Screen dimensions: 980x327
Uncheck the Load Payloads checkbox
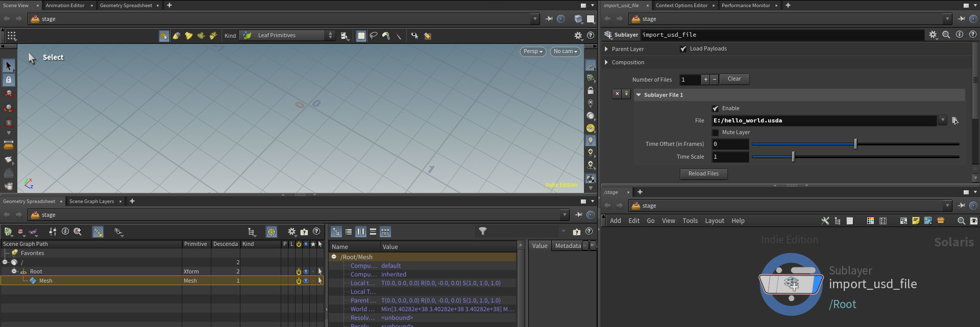[x=683, y=49]
